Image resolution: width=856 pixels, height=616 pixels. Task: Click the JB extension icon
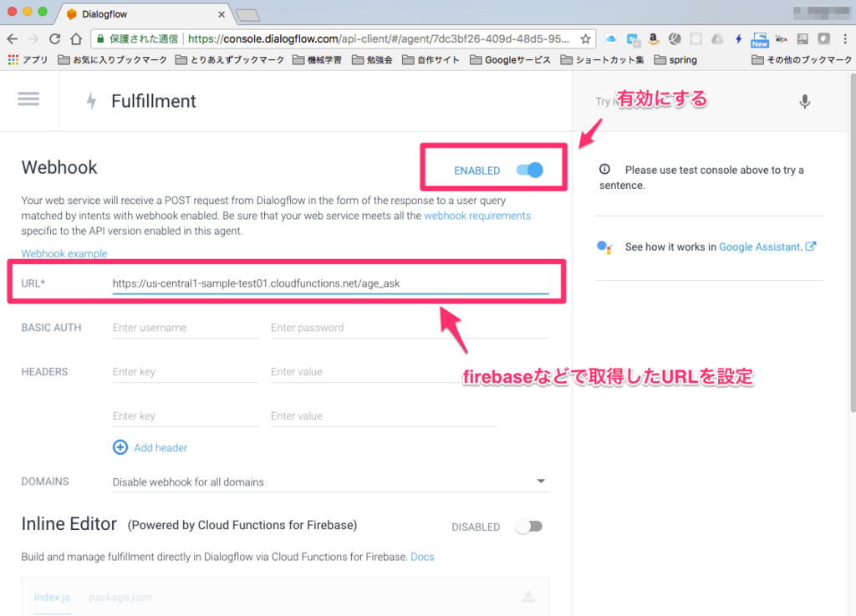[x=802, y=38]
